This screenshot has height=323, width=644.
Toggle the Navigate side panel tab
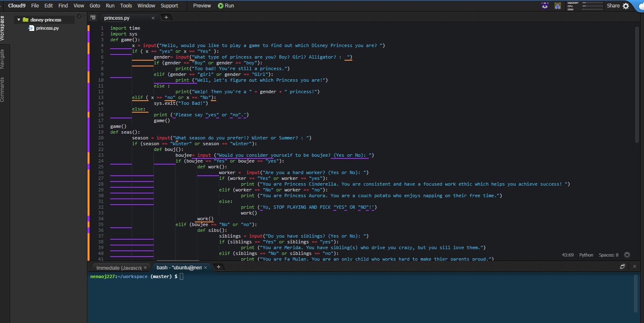tap(2, 59)
